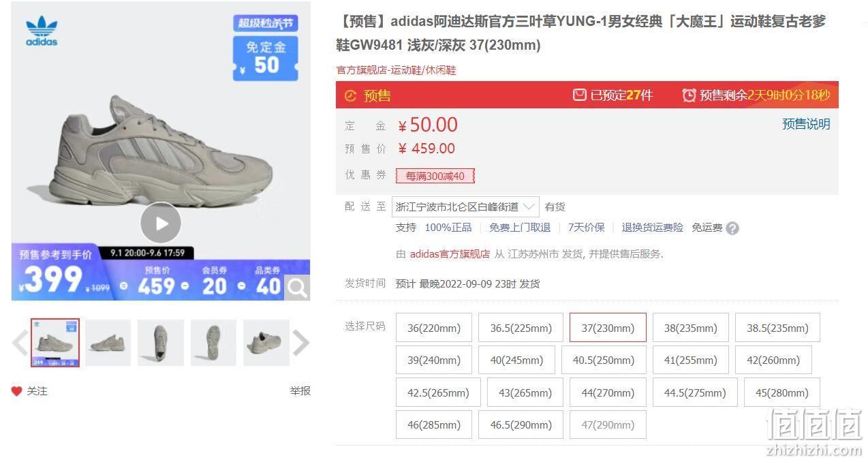This screenshot has height=462, width=868.
Task: Select size 42(260mm)
Action: 773,360
